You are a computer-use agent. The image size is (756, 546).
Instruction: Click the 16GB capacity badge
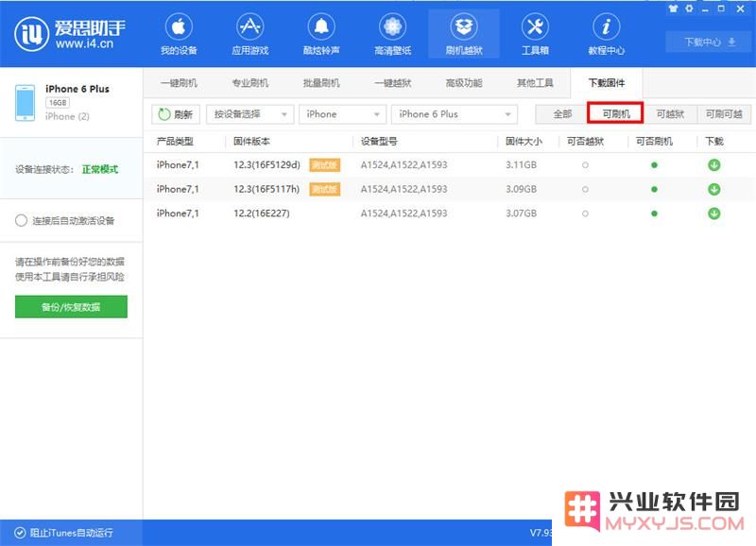pos(58,102)
